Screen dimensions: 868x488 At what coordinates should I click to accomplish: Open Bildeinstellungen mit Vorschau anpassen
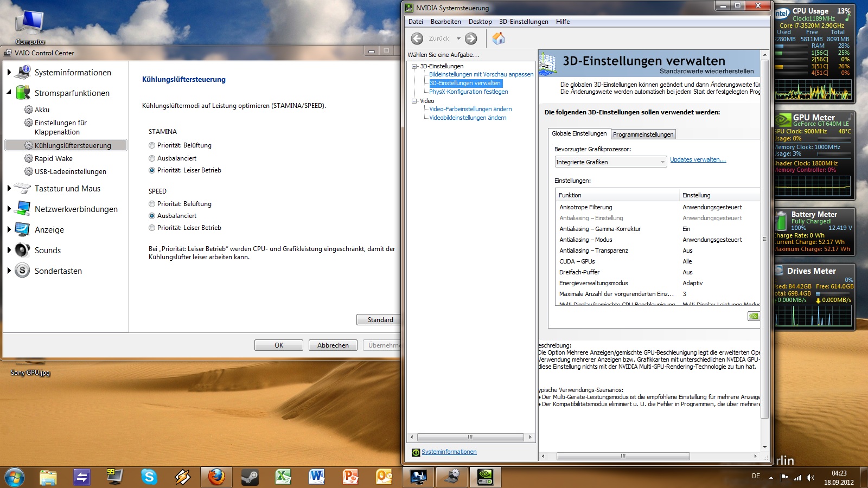click(481, 74)
